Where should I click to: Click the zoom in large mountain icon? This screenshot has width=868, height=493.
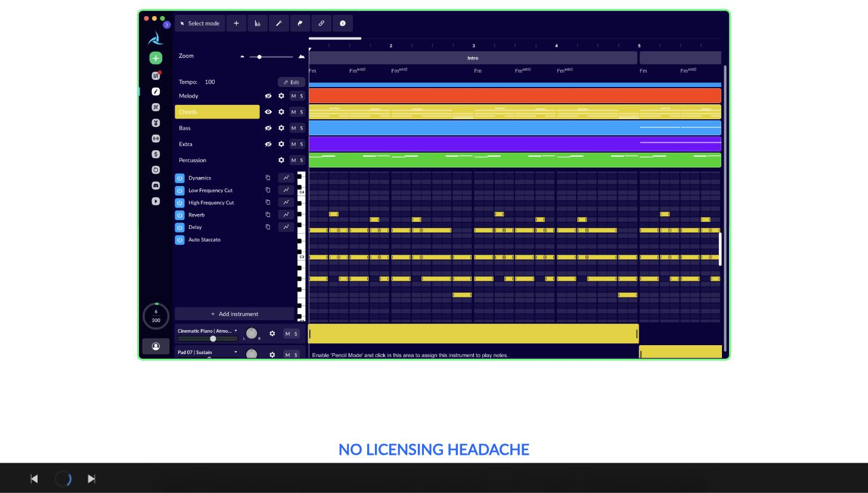pos(301,56)
